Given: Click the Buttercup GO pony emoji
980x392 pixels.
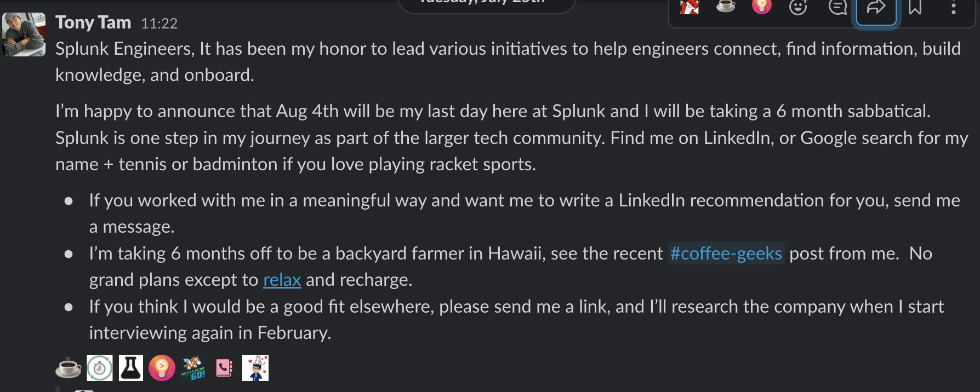Looking at the screenshot, I should pyautogui.click(x=193, y=368).
